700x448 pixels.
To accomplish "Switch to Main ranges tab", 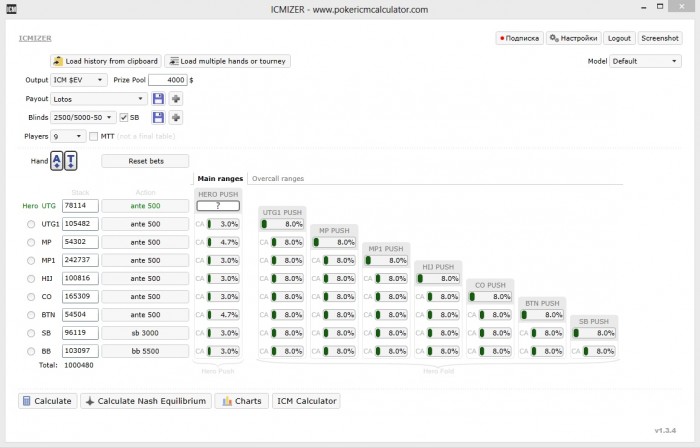I will [x=220, y=178].
